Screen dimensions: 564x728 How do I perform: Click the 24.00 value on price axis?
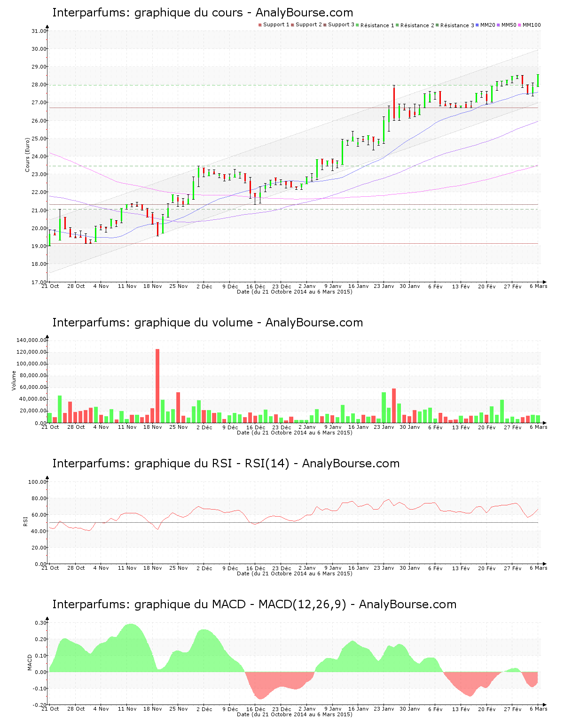coord(39,156)
